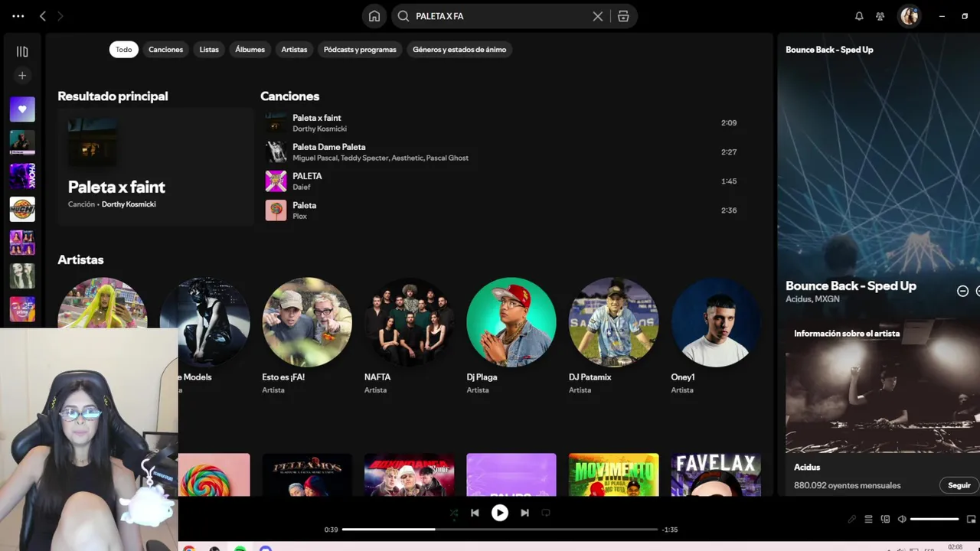Image resolution: width=980 pixels, height=551 pixels.
Task: Toggle shuffle playback
Action: [454, 513]
